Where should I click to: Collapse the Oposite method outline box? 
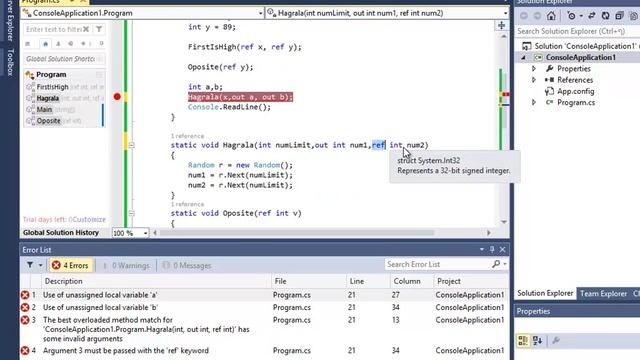131,213
